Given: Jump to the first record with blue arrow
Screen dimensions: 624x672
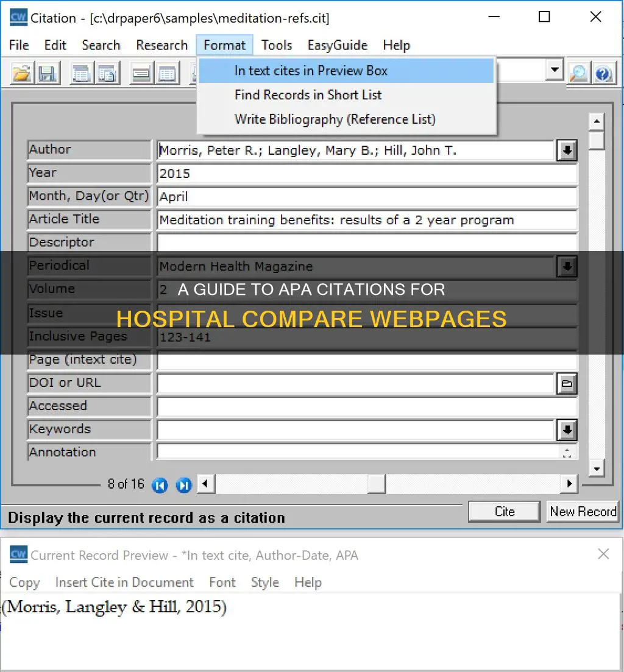Looking at the screenshot, I should point(160,485).
